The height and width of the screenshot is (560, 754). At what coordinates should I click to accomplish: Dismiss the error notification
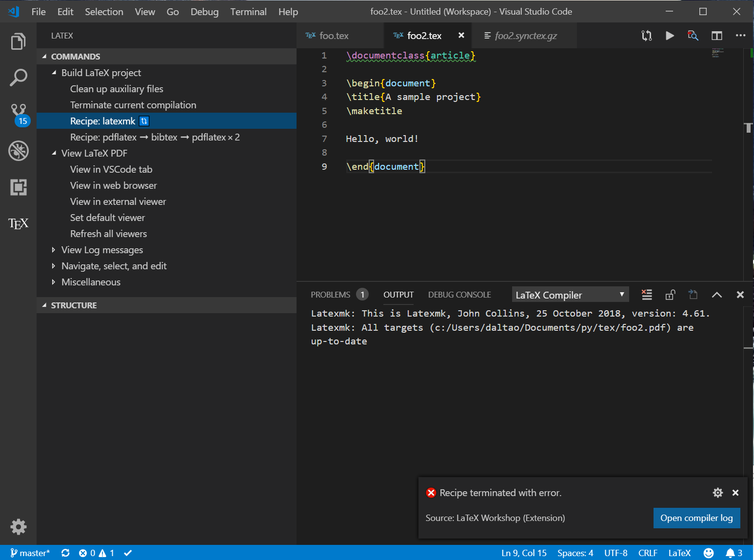coord(735,493)
